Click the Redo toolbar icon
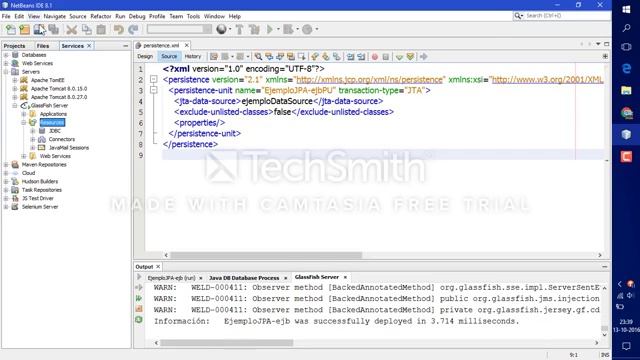Viewport: 640px width, 360px height. (133, 29)
